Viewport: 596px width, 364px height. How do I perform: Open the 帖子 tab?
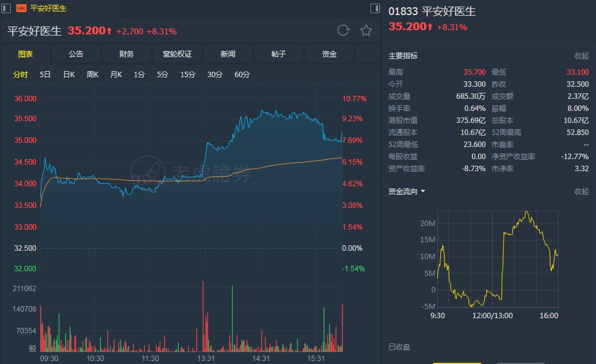tap(279, 54)
